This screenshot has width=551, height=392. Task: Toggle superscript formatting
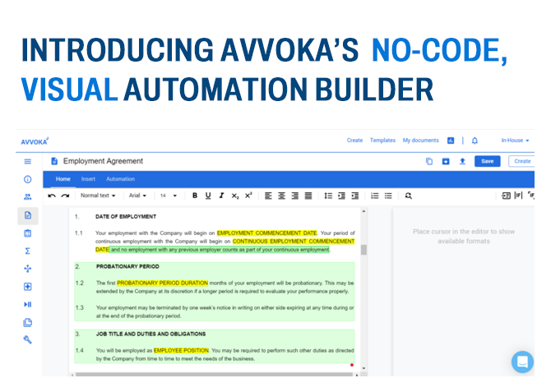click(248, 196)
